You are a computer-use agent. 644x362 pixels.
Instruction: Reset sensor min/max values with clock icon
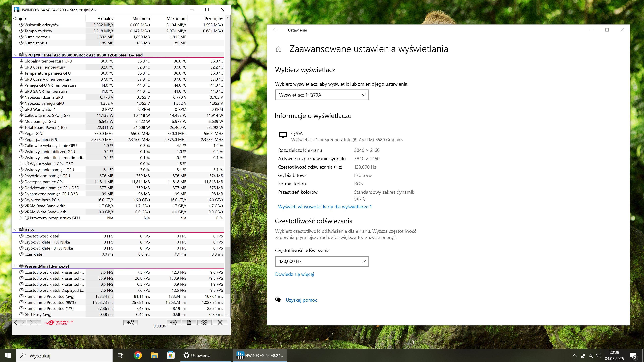[x=174, y=322]
